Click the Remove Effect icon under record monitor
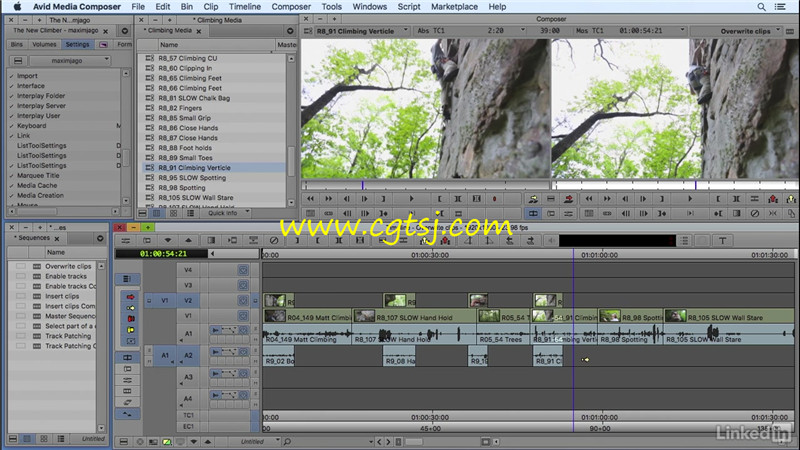This screenshot has width=800, height=450. [755, 213]
